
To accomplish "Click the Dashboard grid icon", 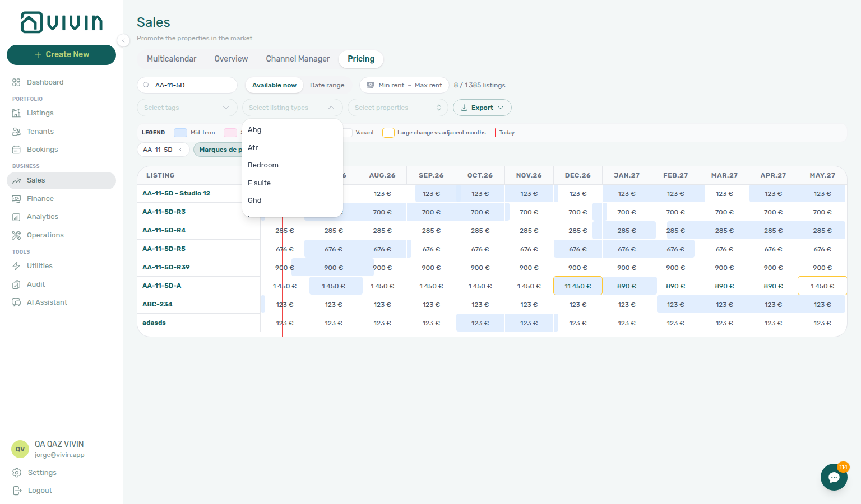I will coord(16,82).
